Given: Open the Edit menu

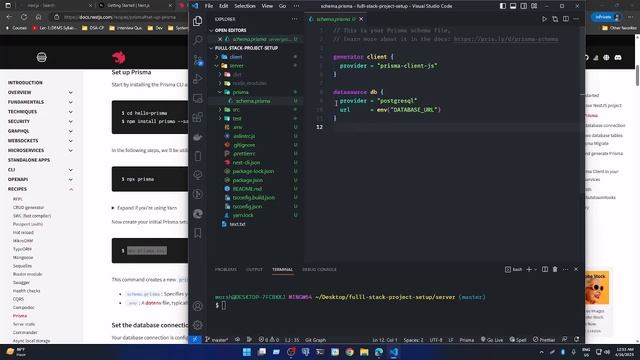Looking at the screenshot, I should pos(224,6).
